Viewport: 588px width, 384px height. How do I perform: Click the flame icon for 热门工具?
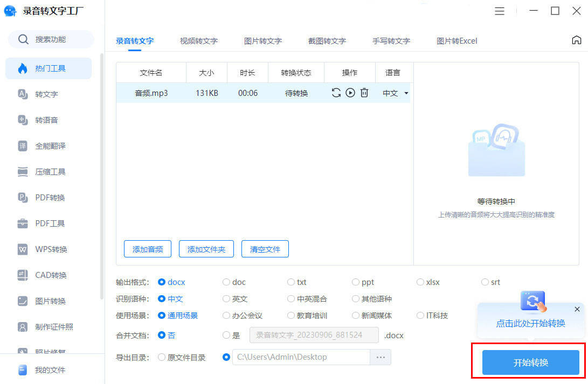23,68
